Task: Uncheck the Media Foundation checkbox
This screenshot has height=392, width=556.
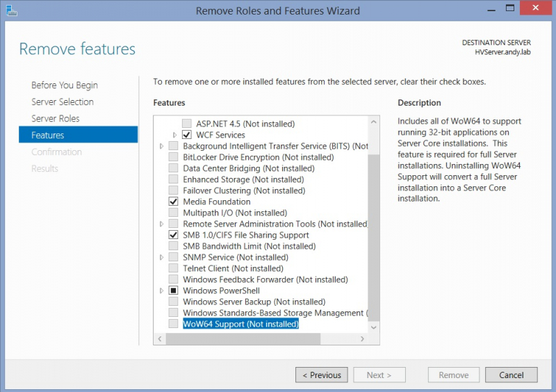Action: coord(174,202)
